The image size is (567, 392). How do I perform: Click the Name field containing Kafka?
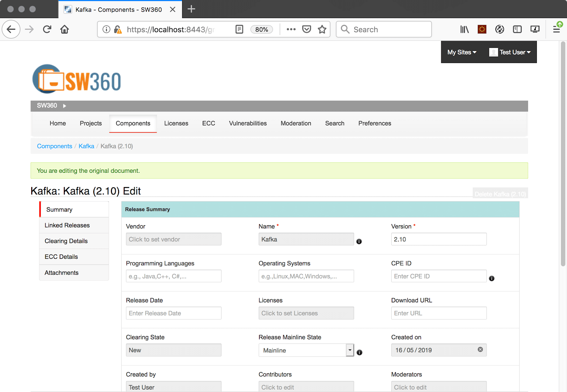coord(306,239)
